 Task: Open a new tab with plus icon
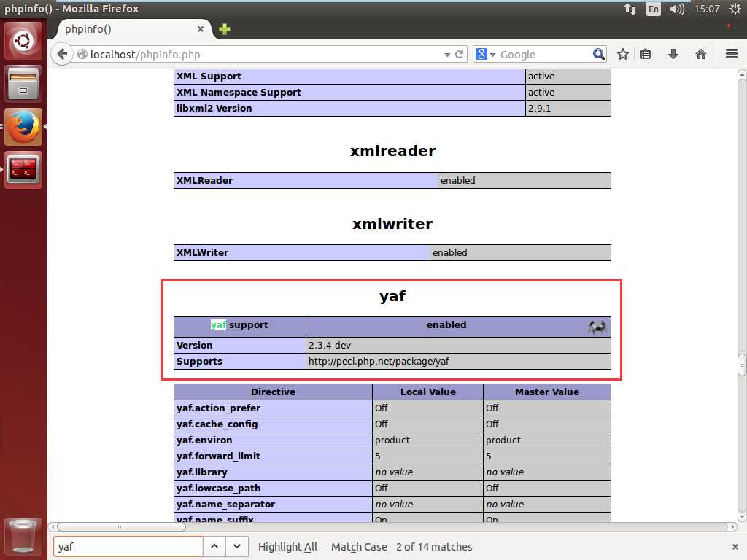coord(225,29)
